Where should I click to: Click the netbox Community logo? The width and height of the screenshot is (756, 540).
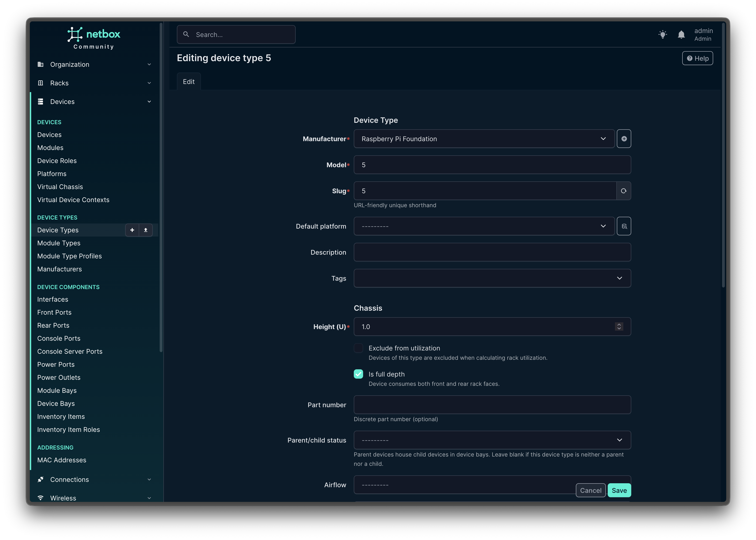coord(94,38)
